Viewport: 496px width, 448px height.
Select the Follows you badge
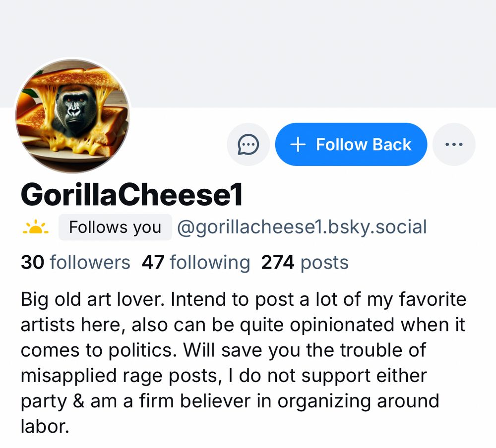click(x=115, y=227)
